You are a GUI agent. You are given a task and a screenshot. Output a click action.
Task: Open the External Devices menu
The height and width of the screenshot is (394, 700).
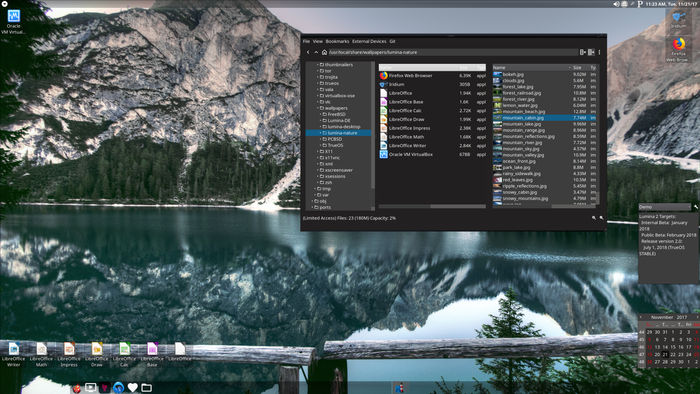pos(369,41)
